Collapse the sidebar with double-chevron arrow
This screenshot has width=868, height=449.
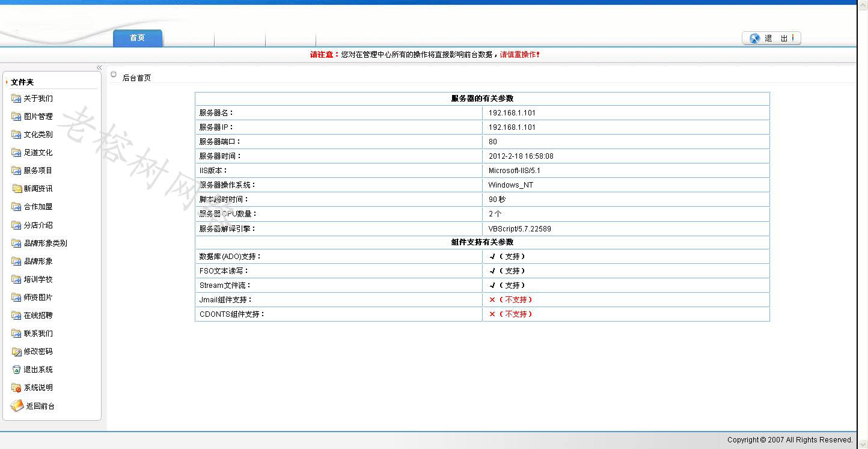coord(99,68)
